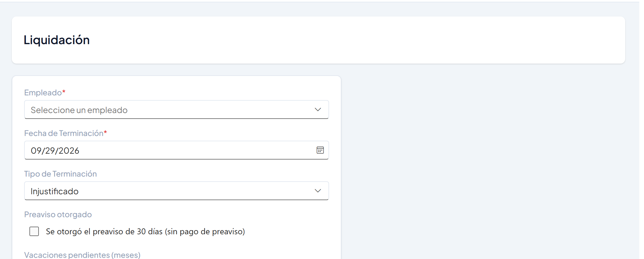Screen dimensions: 644x259
Task: Select the year segment '2026' in date
Action: pyautogui.click(x=69, y=151)
